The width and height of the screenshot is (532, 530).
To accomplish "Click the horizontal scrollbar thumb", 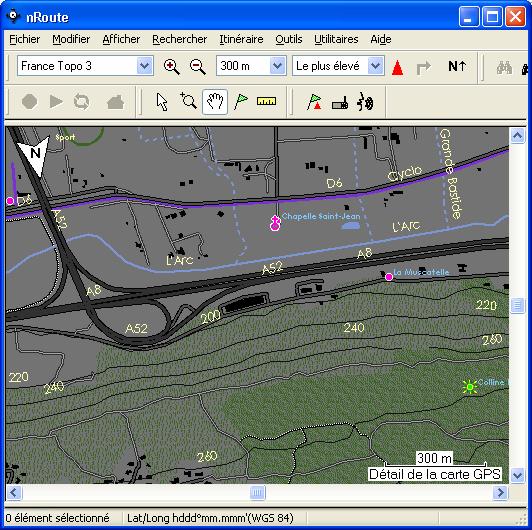I will tap(258, 492).
